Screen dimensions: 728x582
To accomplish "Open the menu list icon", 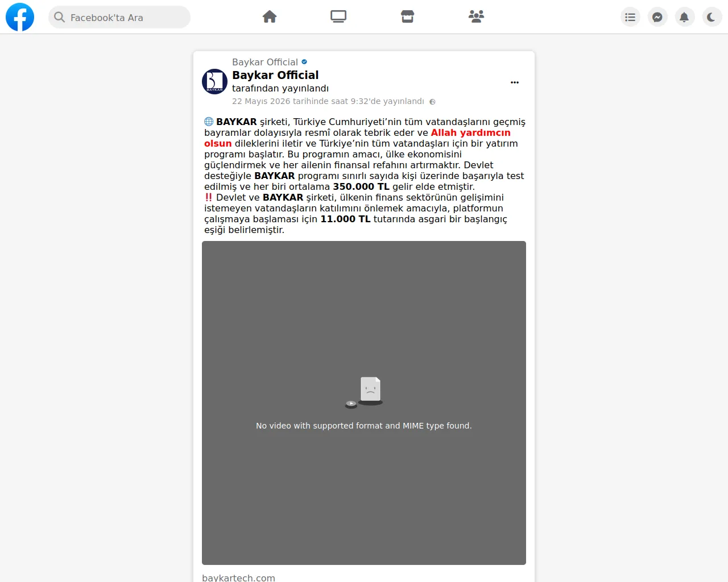I will 630,17.
